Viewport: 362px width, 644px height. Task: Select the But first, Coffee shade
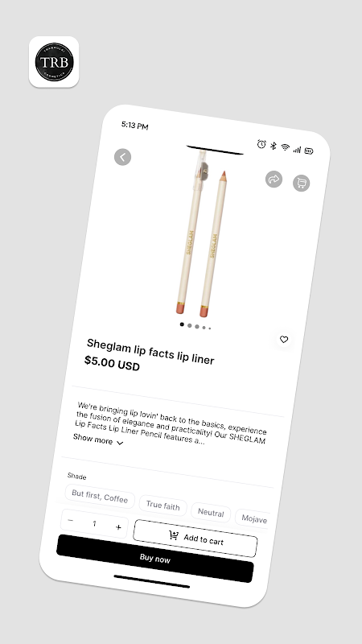point(100,496)
